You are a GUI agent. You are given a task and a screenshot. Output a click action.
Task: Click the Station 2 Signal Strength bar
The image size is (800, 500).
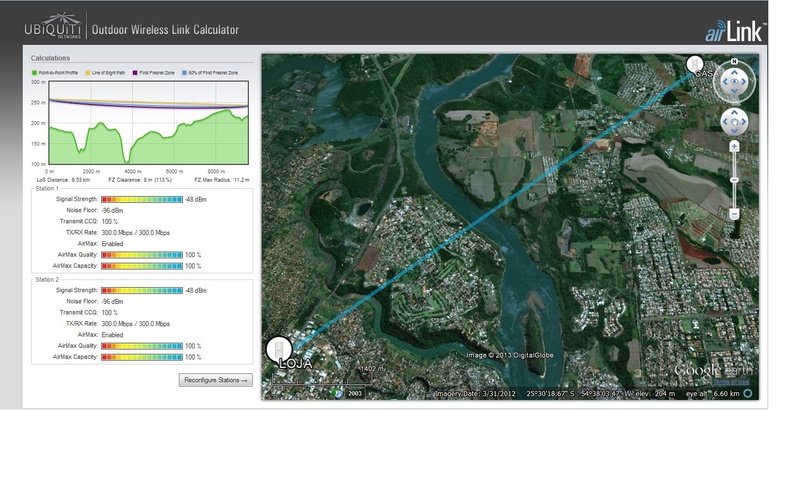[142, 290]
